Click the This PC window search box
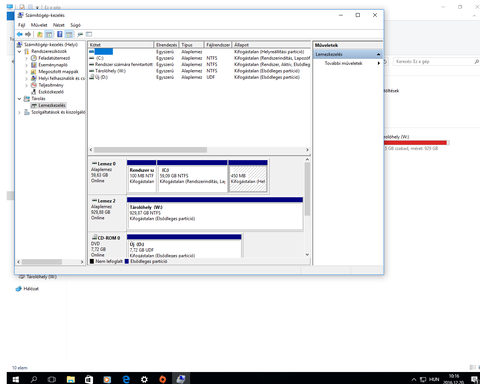Image resolution: width=480 pixels, height=384 pixels. tap(436, 62)
